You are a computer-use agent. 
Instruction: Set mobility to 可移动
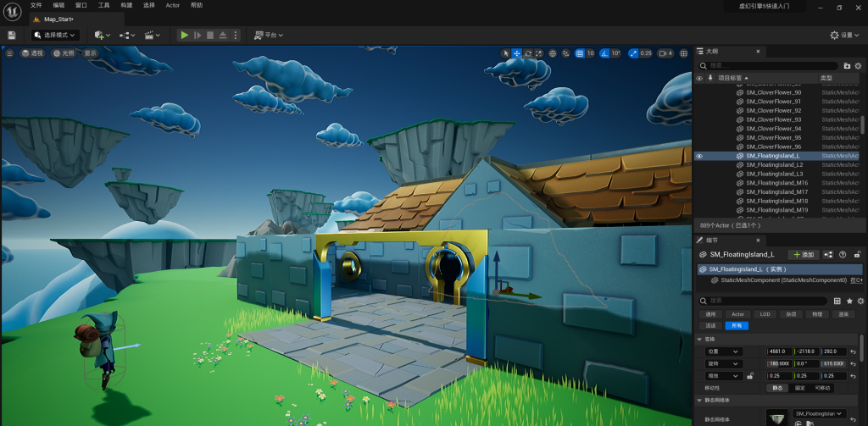click(x=822, y=388)
